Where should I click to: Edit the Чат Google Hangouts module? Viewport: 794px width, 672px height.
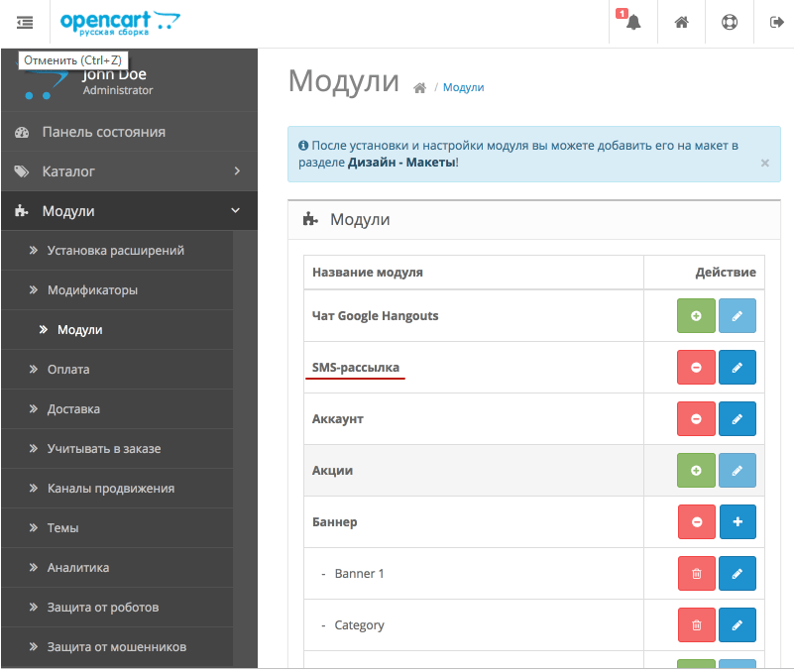[x=737, y=315]
